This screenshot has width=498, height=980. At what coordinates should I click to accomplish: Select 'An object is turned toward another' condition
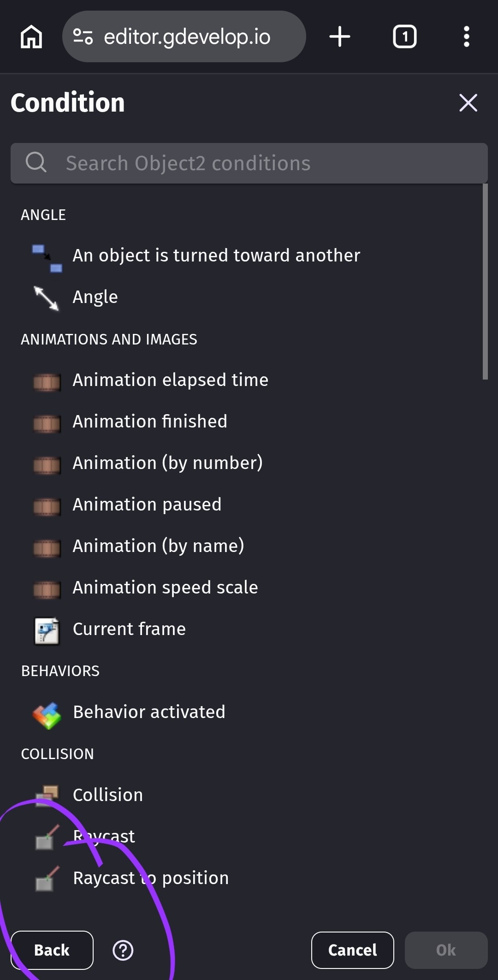216,255
